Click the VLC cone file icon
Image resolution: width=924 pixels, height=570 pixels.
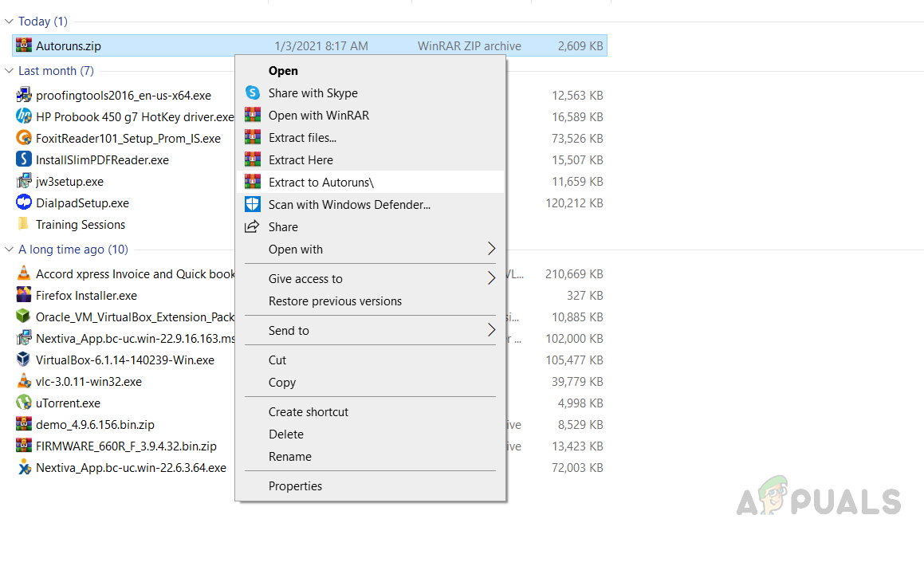(x=24, y=382)
